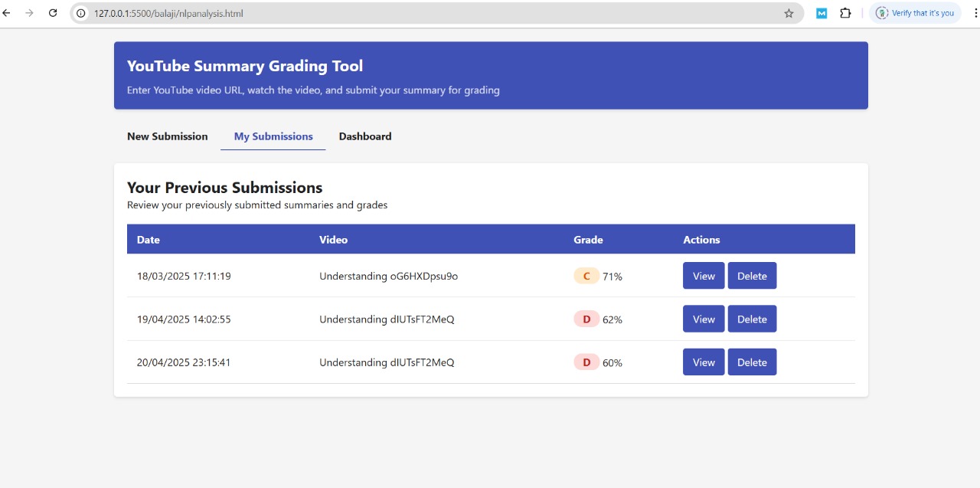
Task: Click the Date column header
Action: pos(149,240)
